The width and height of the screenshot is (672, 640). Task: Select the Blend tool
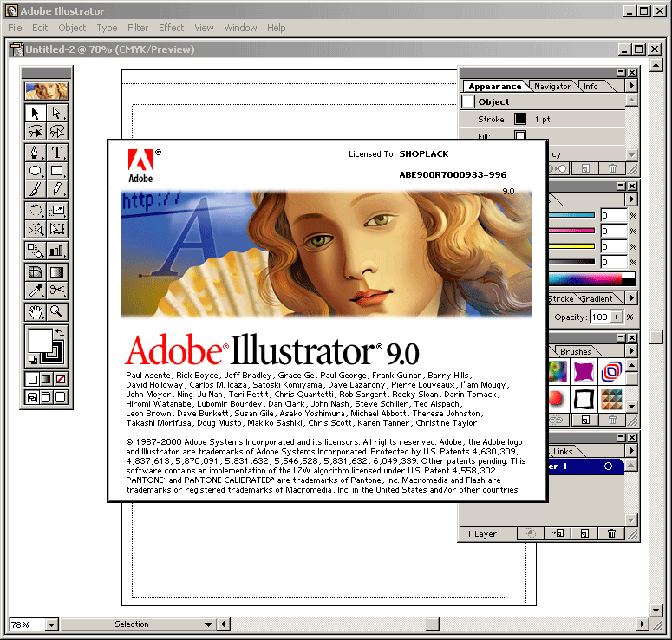coord(36,251)
